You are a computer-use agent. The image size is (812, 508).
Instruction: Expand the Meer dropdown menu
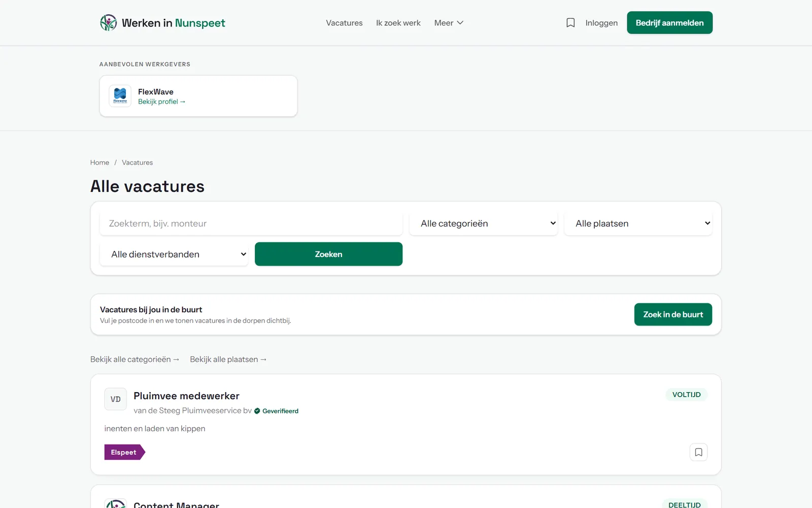(449, 23)
